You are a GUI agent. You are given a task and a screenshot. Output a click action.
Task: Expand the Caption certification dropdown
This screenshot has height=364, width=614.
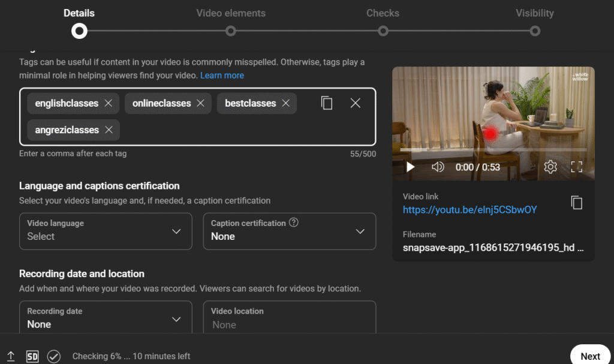pyautogui.click(x=290, y=231)
